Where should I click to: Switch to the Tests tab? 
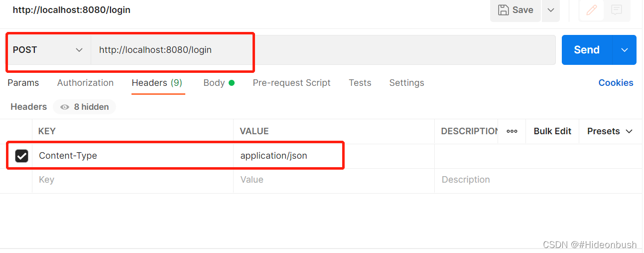tap(360, 83)
